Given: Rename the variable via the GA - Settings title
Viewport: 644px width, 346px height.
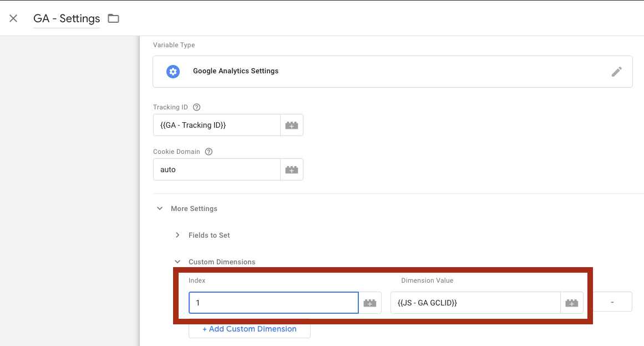Looking at the screenshot, I should (x=67, y=18).
